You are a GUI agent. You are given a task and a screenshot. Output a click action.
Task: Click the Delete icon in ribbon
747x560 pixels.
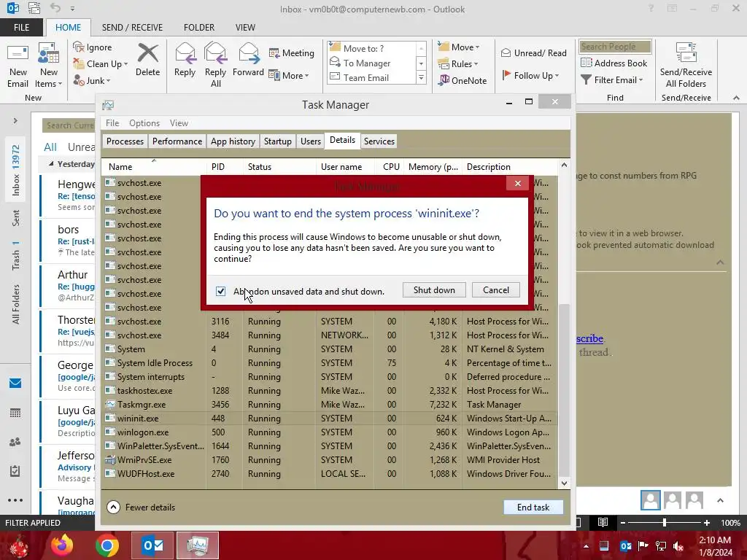click(147, 60)
